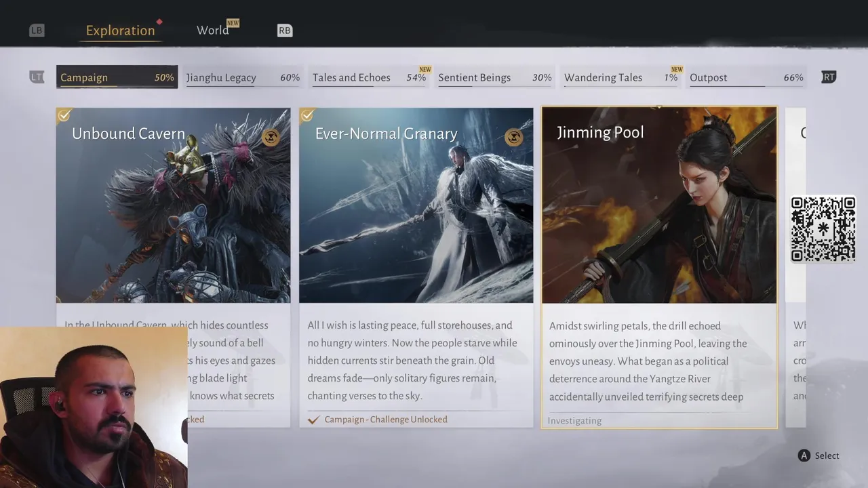Click the NEW badge on World tab
Image resolution: width=868 pixels, height=488 pixels.
tap(233, 23)
